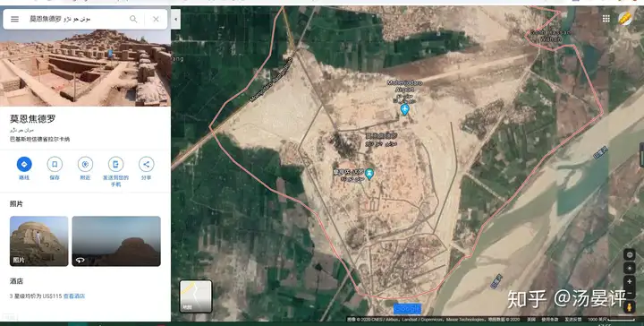Open Street View with the pegman icon
This screenshot has height=326, width=644.
click(x=629, y=307)
